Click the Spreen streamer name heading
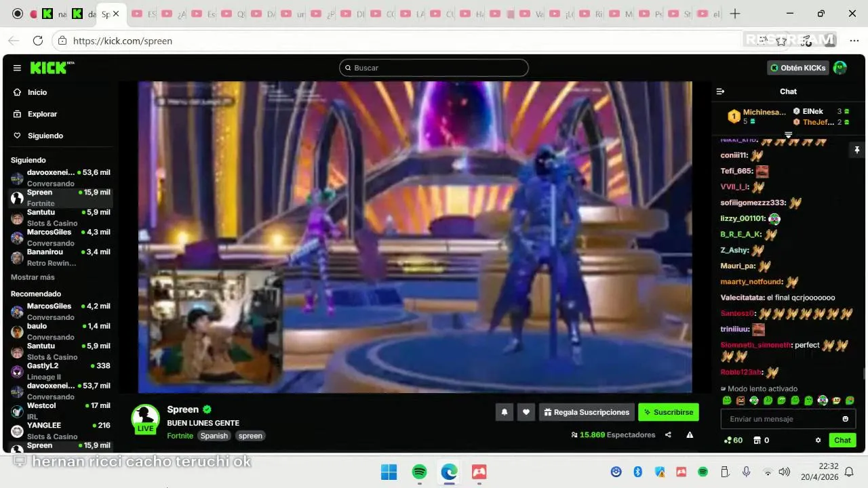 (x=183, y=409)
